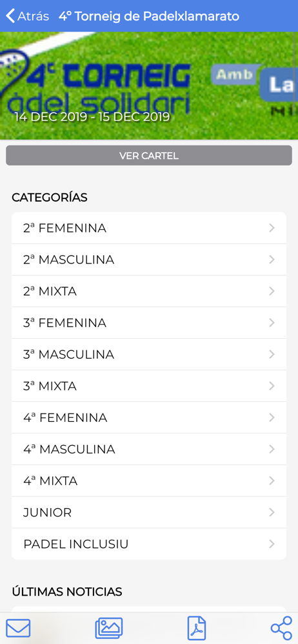Viewport: 298px width, 644px height.
Task: Open the PDF document icon
Action: (197, 628)
